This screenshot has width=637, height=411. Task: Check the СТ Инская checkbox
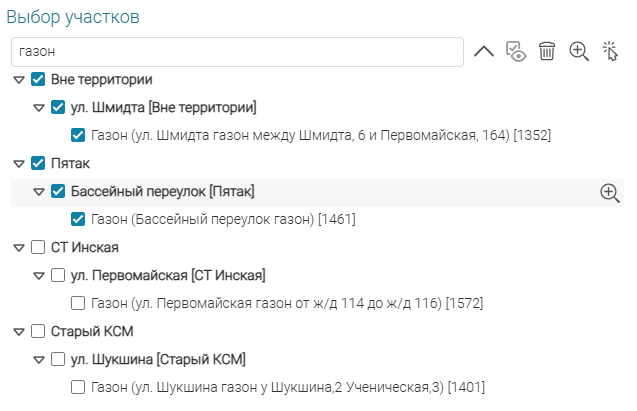(38, 247)
